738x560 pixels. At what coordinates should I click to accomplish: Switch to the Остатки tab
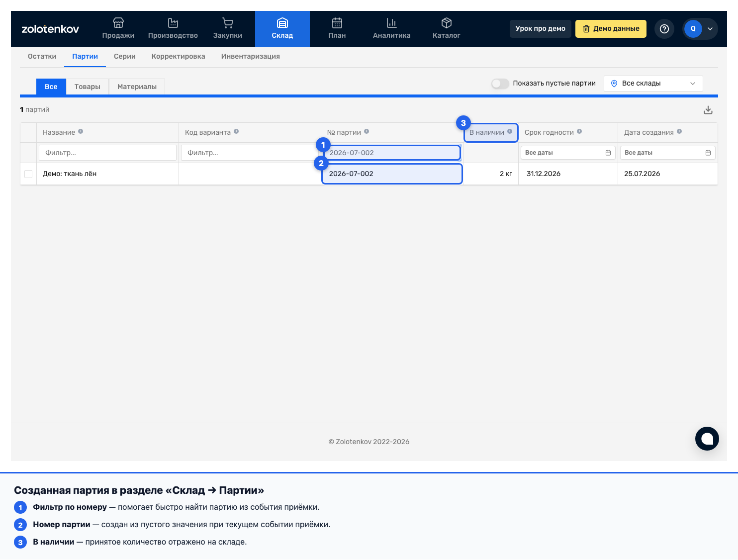(x=42, y=57)
